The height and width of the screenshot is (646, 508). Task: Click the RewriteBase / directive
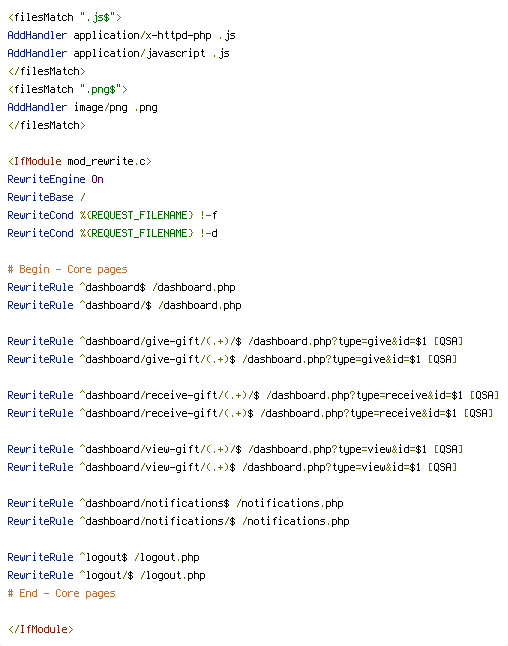(x=47, y=197)
